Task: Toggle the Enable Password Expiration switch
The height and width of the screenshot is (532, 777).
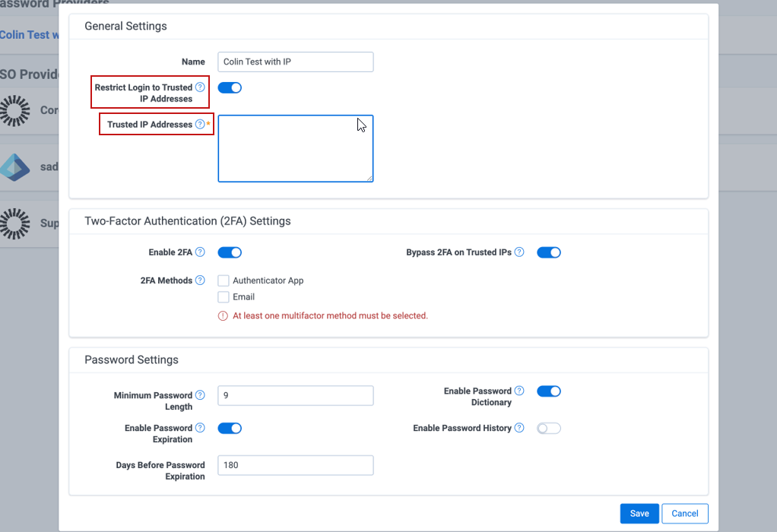Action: tap(230, 429)
